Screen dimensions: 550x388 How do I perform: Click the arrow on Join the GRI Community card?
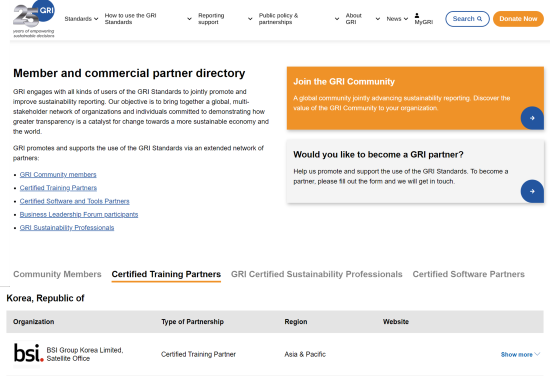click(532, 118)
